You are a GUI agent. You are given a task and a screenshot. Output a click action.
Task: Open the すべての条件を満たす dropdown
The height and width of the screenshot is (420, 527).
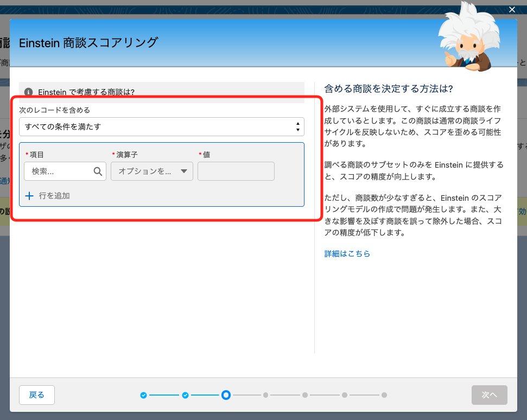coord(162,126)
